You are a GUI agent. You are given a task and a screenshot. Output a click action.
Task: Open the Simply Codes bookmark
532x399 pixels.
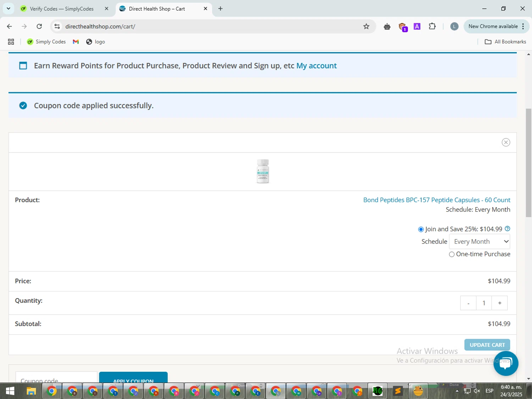(46, 42)
